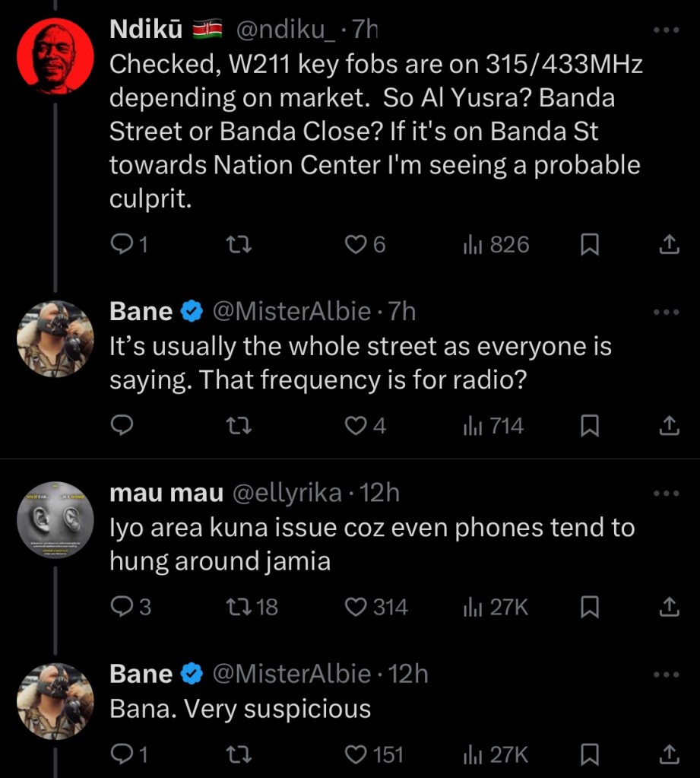The width and height of the screenshot is (700, 778).
Task: Share Bane's "Very suspicious" tweet
Action: click(x=667, y=754)
